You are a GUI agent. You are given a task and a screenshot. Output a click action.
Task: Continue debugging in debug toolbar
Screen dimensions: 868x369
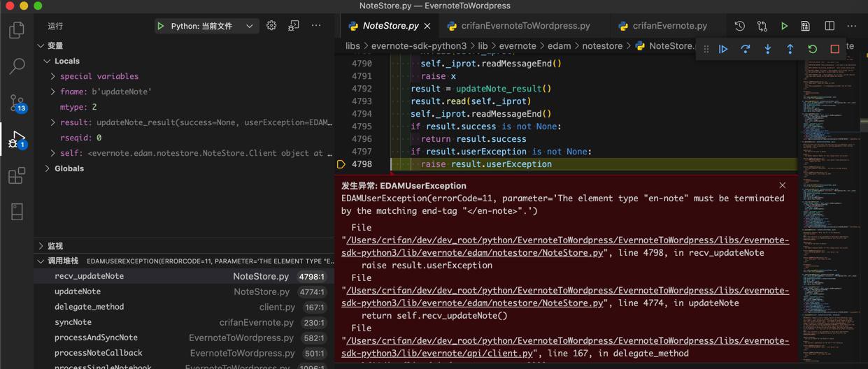tap(723, 50)
